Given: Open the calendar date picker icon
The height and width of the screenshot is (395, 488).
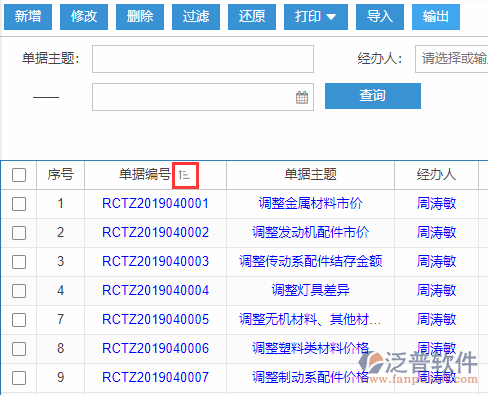Looking at the screenshot, I should (302, 97).
